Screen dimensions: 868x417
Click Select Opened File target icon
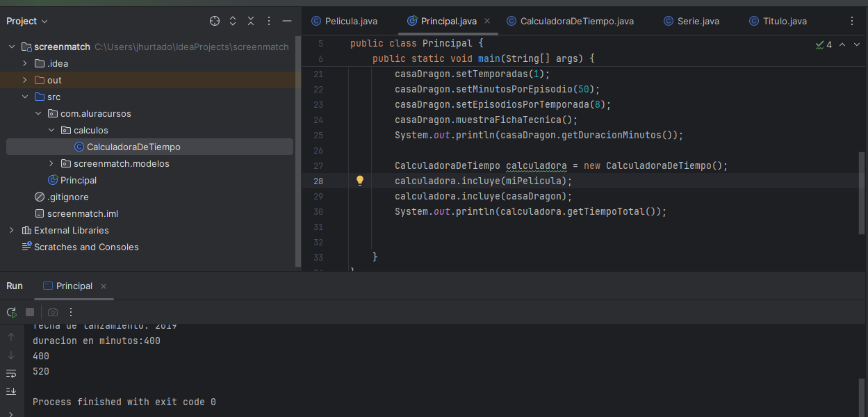(x=215, y=22)
